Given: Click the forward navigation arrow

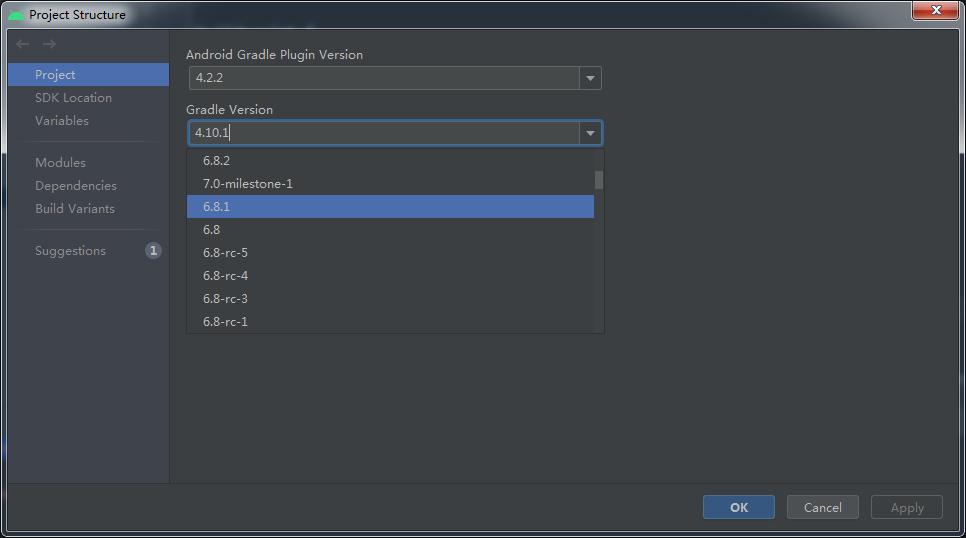Looking at the screenshot, I should (49, 44).
